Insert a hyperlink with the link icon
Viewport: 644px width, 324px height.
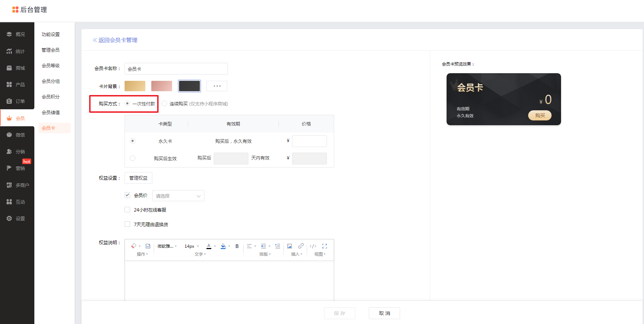tap(301, 246)
